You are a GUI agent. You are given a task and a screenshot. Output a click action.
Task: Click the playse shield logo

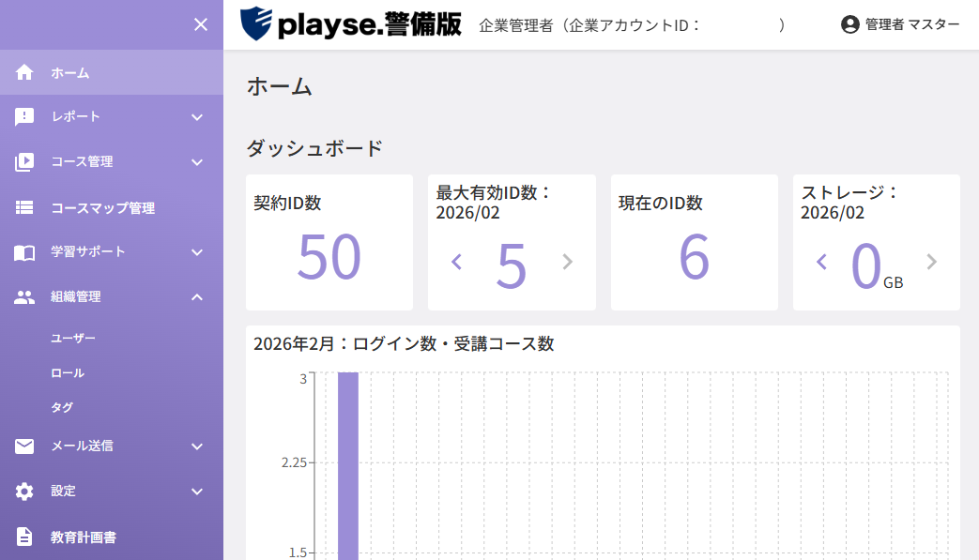point(256,23)
